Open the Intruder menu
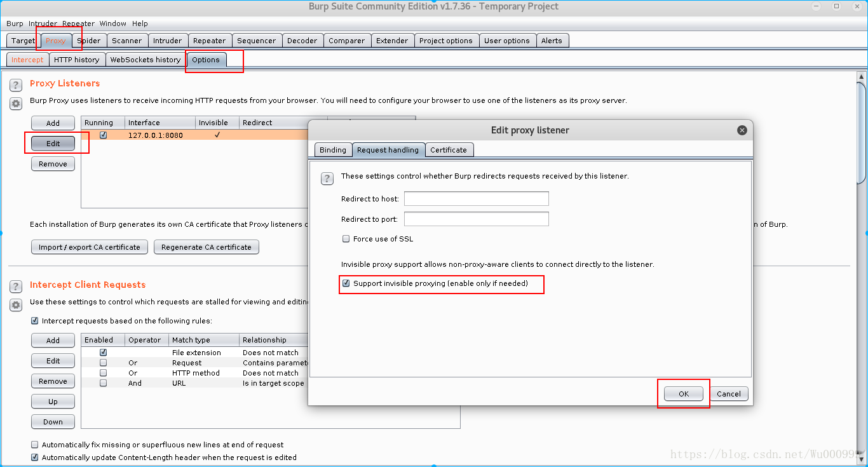The width and height of the screenshot is (868, 467). tap(43, 24)
